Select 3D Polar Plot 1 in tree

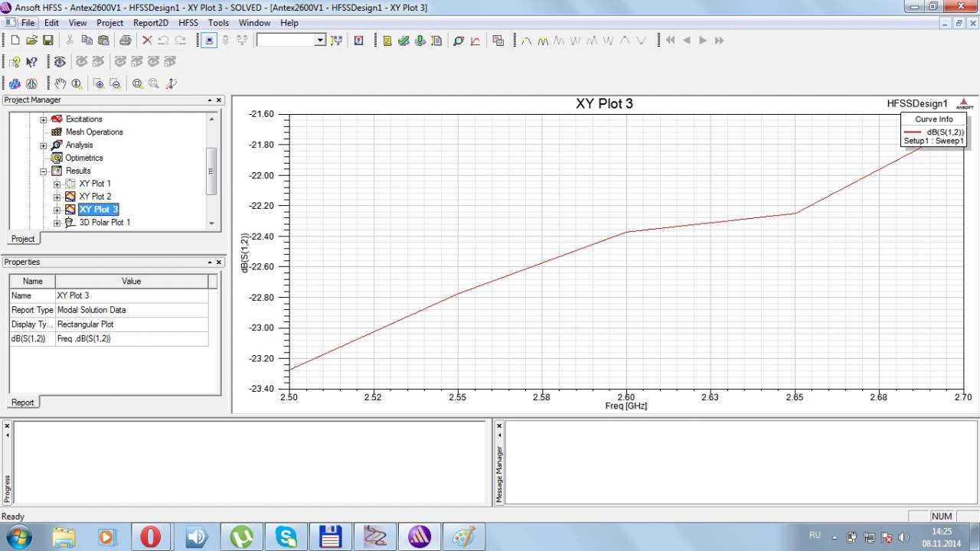click(104, 223)
